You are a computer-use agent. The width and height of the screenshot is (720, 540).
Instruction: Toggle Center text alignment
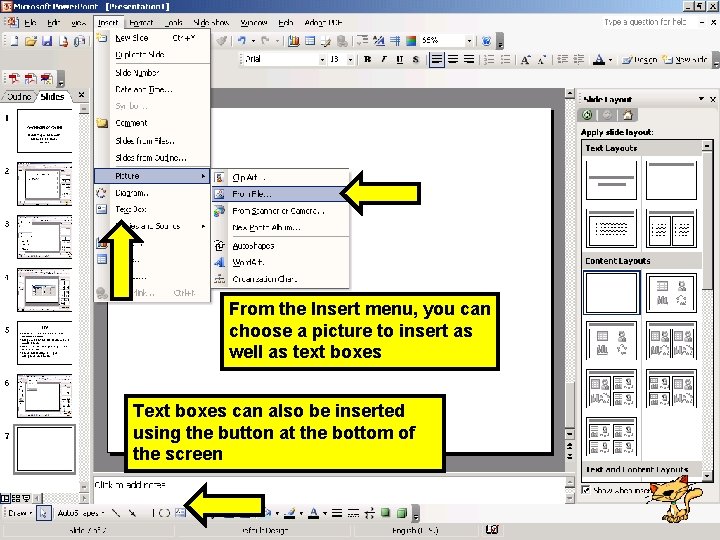click(x=453, y=59)
